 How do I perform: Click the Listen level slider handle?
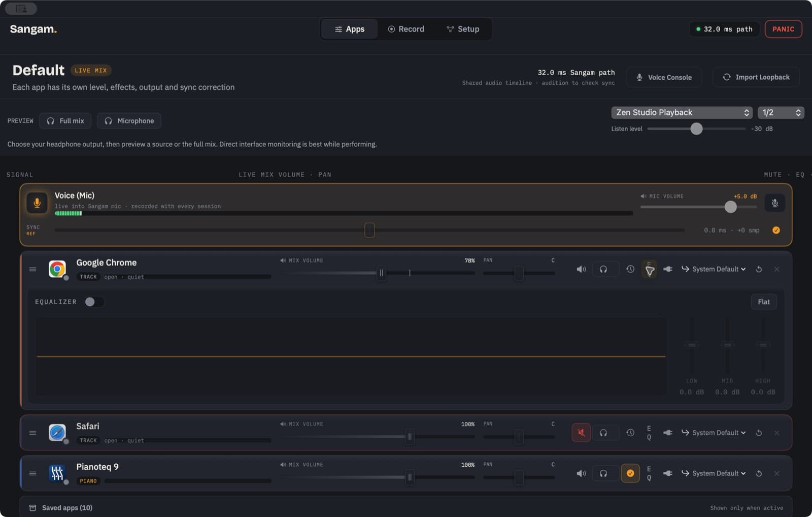coord(696,129)
